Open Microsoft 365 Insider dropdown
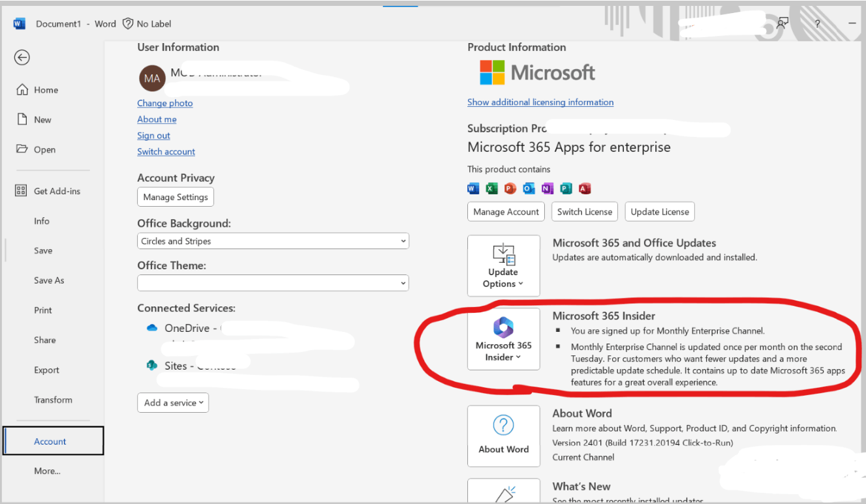The image size is (866, 504). point(504,339)
